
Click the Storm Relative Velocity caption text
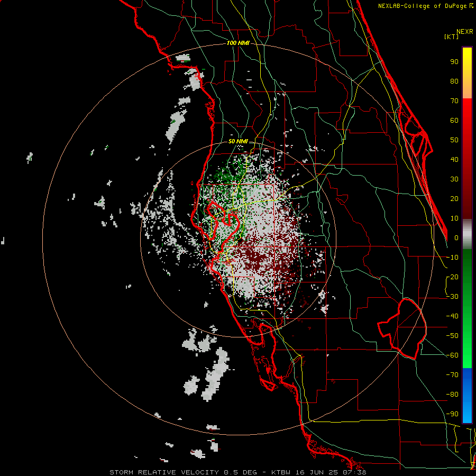click(x=237, y=472)
